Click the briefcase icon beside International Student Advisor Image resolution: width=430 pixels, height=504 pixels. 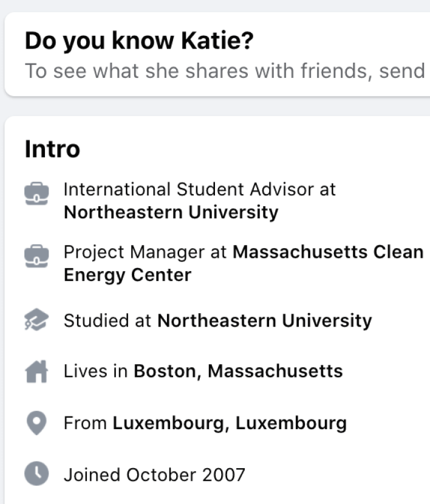coord(36,193)
